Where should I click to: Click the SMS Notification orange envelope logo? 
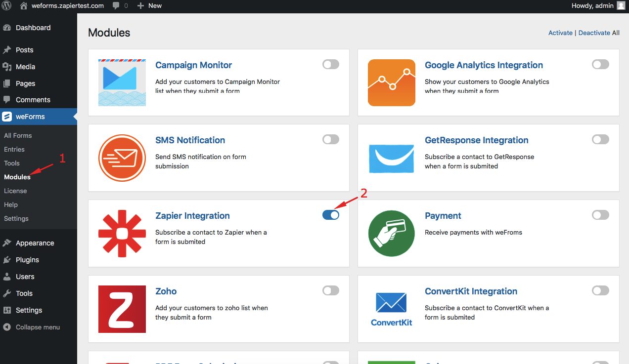122,158
